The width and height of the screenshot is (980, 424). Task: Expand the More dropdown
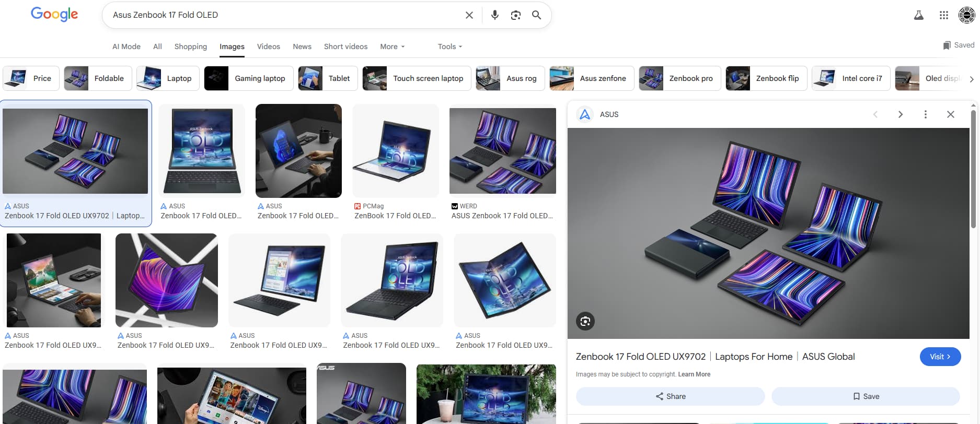(393, 46)
